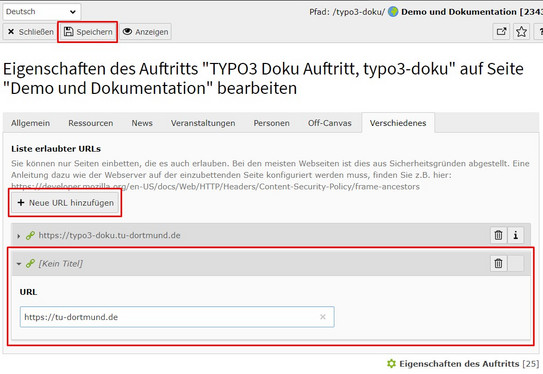
Task: Clear the URL field with the X
Action: click(323, 317)
